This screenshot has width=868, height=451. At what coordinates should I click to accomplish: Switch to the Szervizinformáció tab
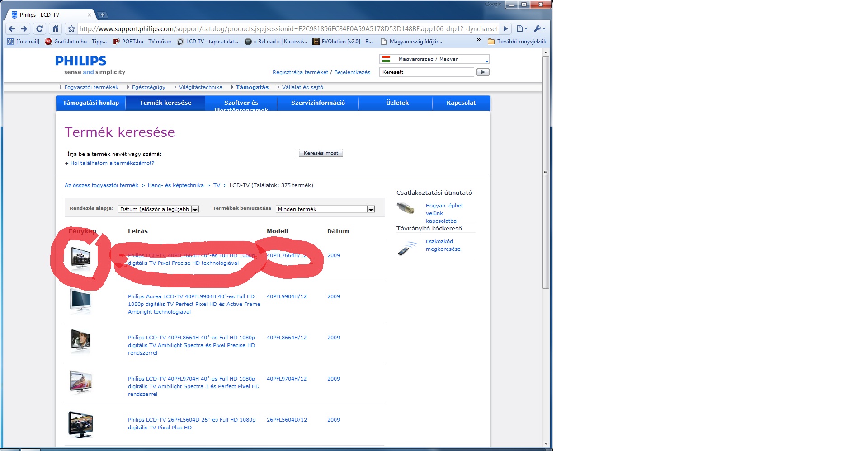(x=318, y=103)
